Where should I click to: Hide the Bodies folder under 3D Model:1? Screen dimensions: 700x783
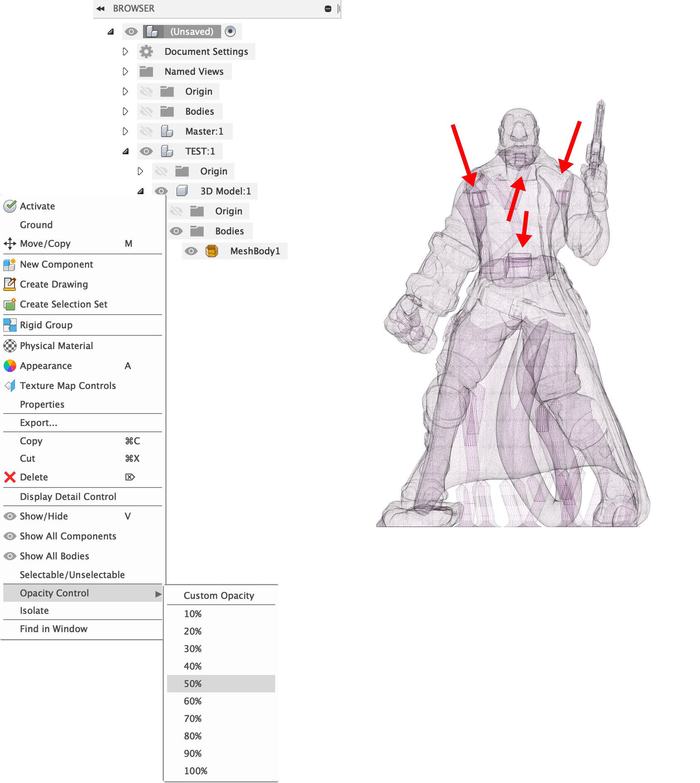point(176,231)
